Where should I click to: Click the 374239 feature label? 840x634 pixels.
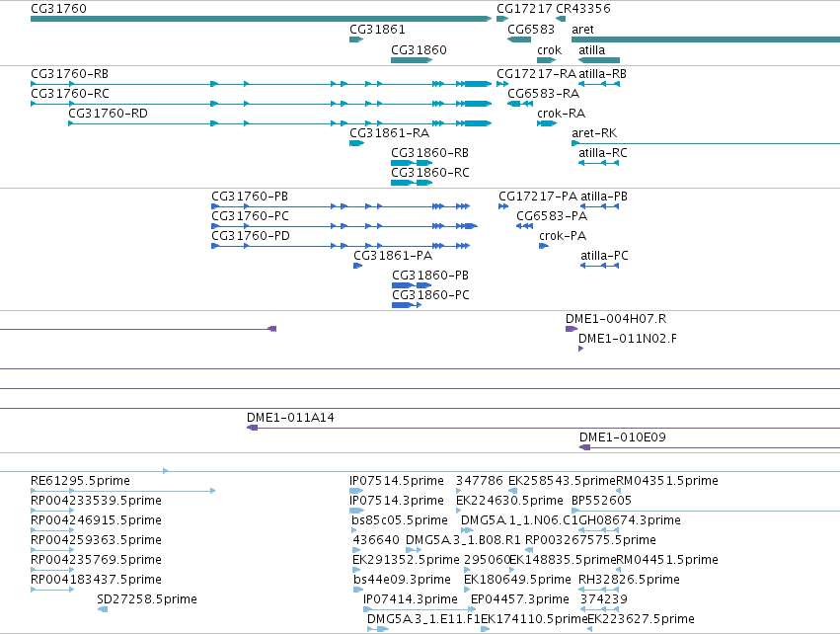point(604,599)
